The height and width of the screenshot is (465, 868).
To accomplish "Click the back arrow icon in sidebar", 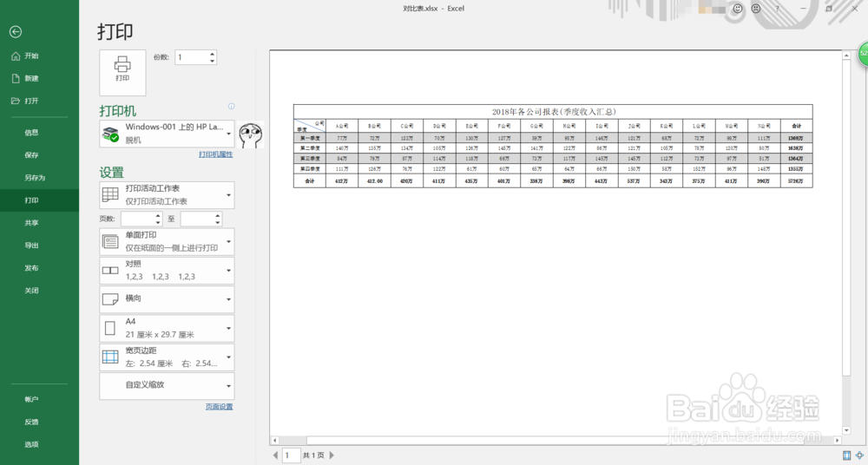I will [16, 32].
